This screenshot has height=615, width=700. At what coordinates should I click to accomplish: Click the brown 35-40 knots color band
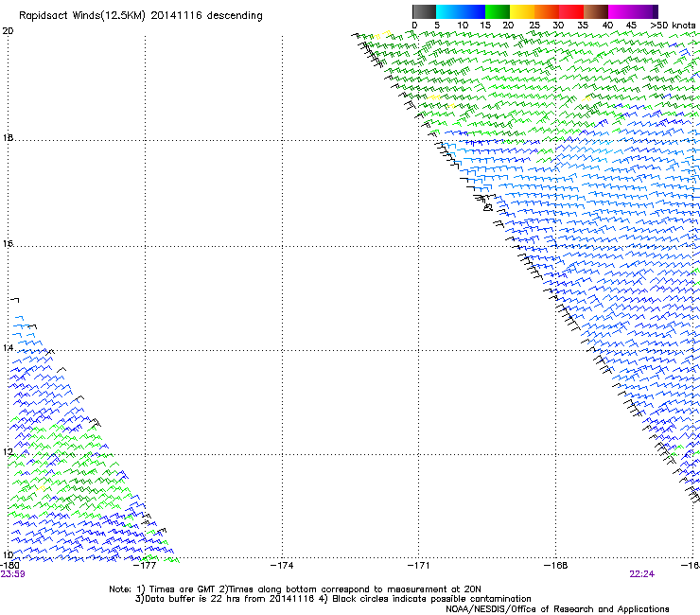point(596,11)
